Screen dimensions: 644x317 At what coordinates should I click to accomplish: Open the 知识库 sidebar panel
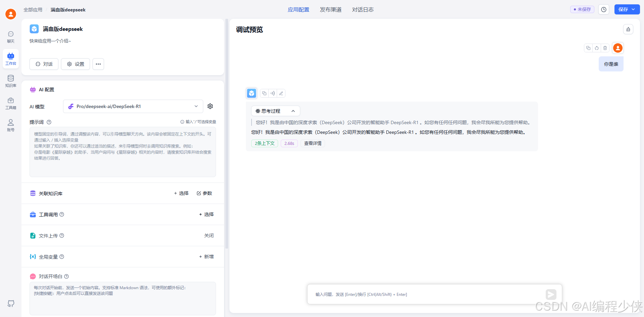tap(10, 81)
